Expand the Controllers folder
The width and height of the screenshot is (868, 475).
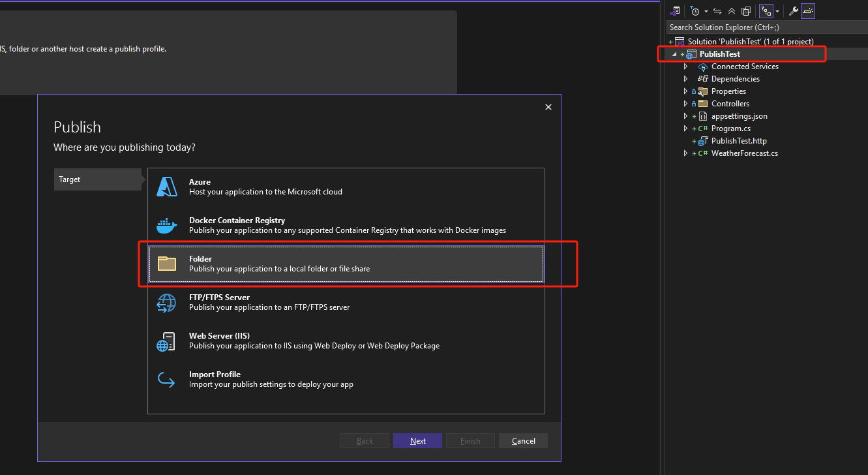coord(685,104)
